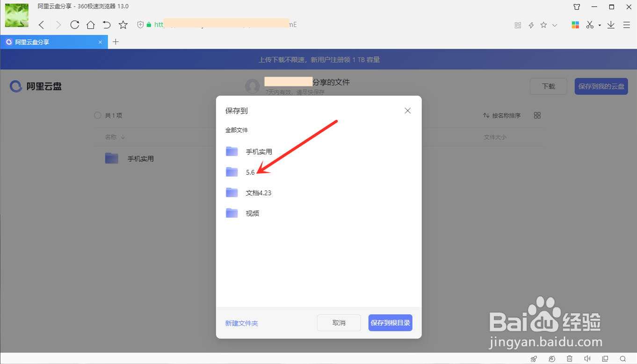
Task: Expand the screenshot tool dropdown arrow
Action: tap(600, 25)
